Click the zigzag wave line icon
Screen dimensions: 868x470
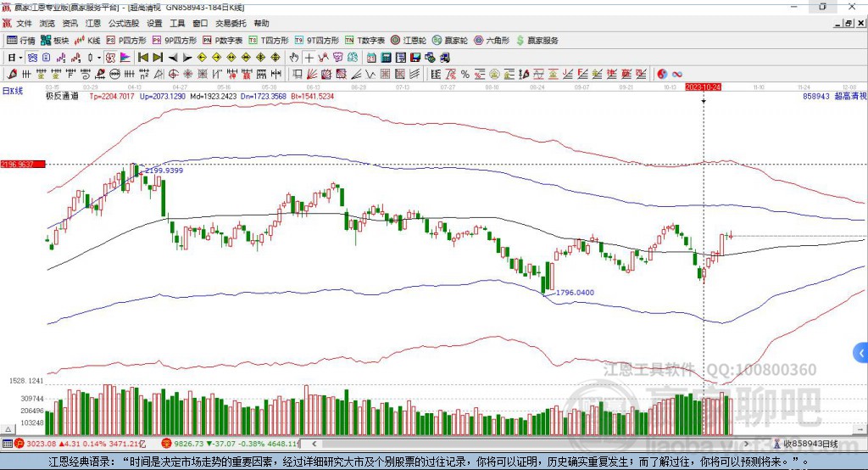click(370, 75)
